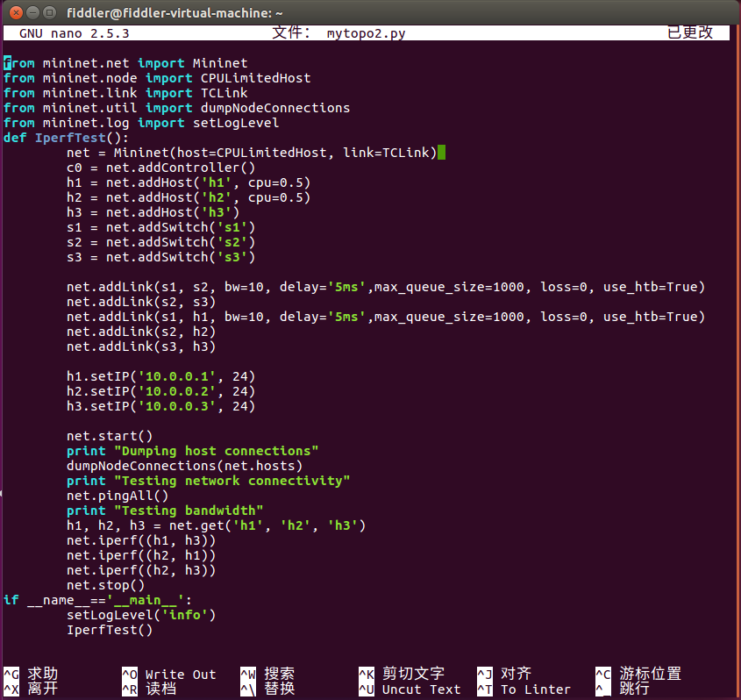Click the net.get('h1', 'h2', 'h3') line
Screen dimensions: 741x700
click(x=216, y=526)
